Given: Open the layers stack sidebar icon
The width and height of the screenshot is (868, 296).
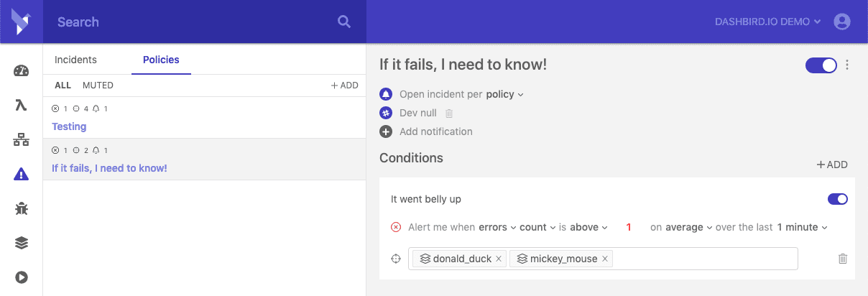Looking at the screenshot, I should point(21,243).
